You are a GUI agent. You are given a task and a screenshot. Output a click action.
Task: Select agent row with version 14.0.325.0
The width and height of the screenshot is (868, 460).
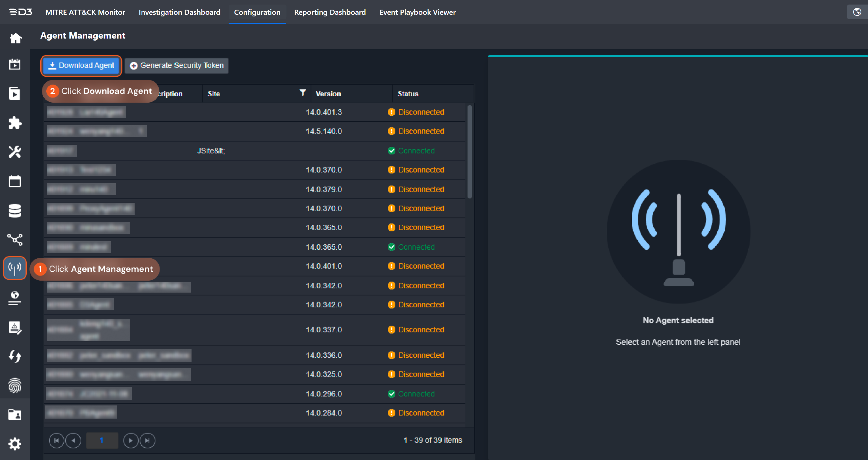coord(255,375)
